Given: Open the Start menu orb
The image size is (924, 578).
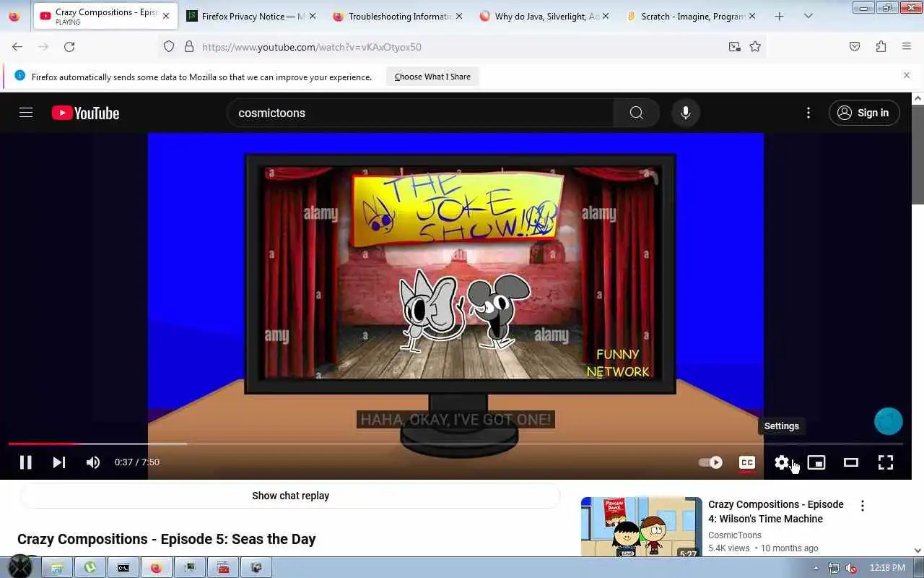Looking at the screenshot, I should point(20,567).
